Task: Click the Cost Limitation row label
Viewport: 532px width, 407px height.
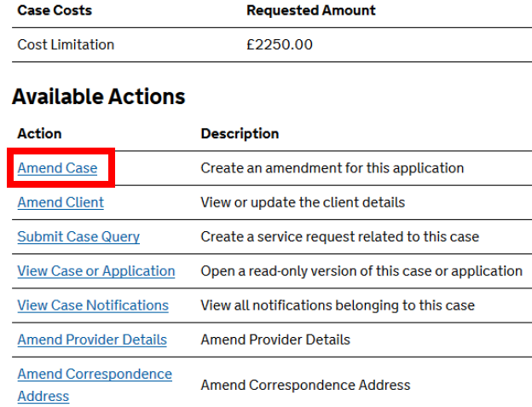Action: [x=66, y=44]
